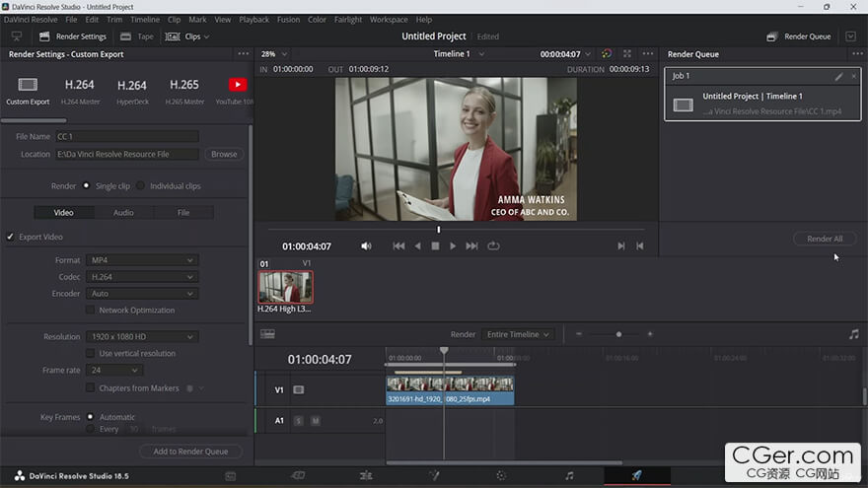868x488 pixels.
Task: Open the Codec dropdown showing H.264
Action: 142,277
